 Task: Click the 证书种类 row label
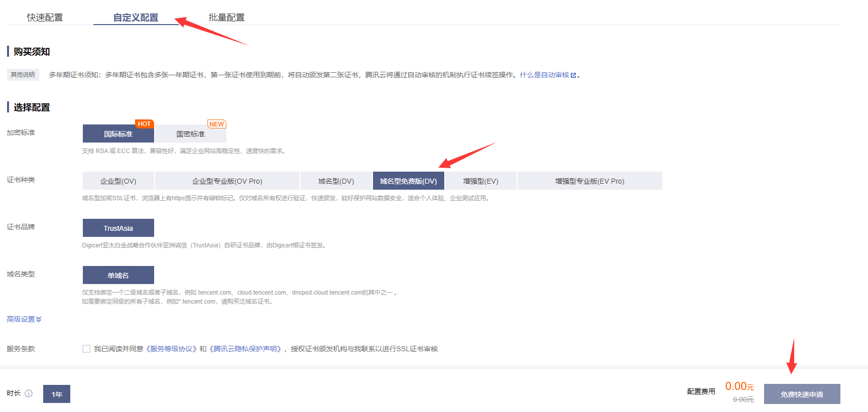pos(21,180)
